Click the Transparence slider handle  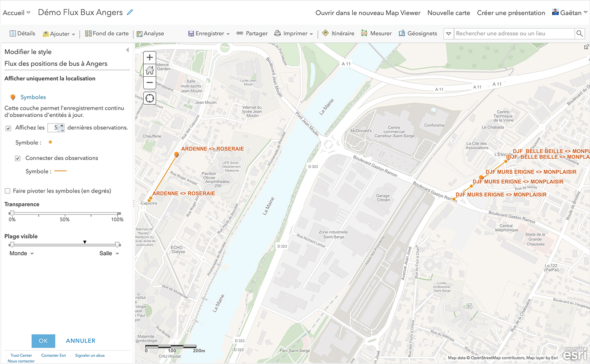12,214
